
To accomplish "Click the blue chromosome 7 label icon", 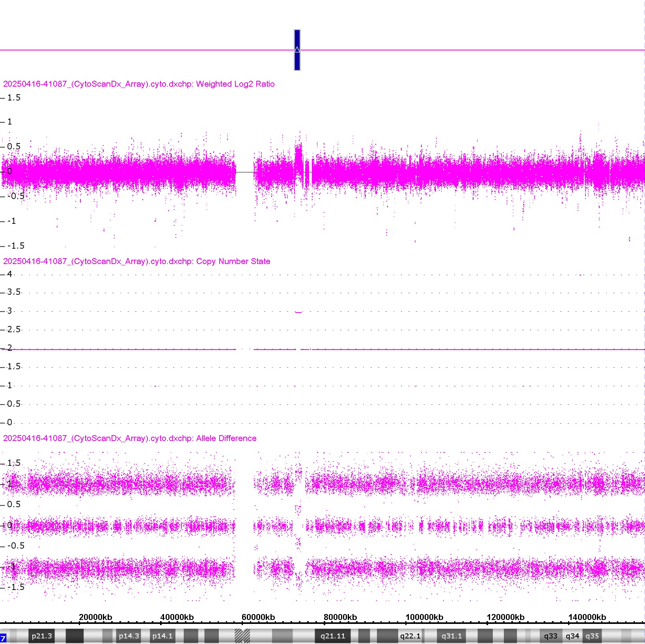I will click(3, 638).
